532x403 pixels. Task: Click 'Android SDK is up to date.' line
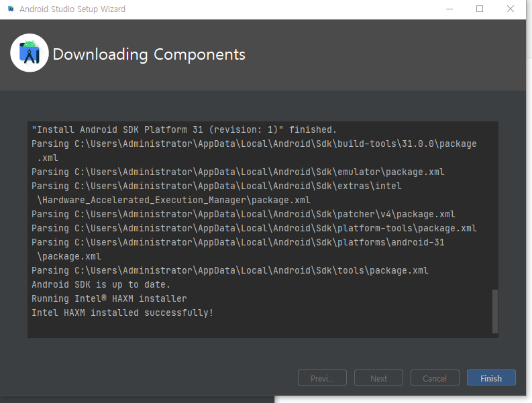click(101, 284)
